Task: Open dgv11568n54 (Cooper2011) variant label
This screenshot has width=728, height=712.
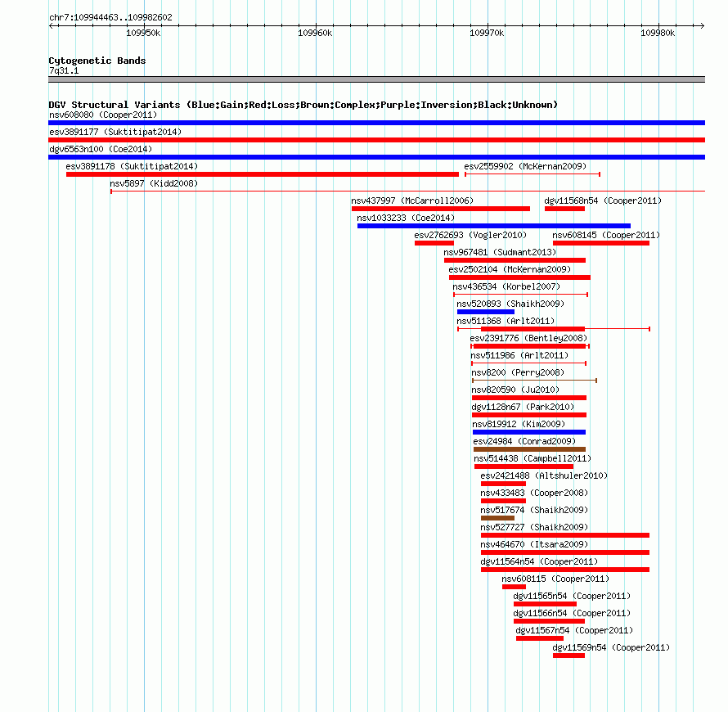Action: click(x=603, y=201)
